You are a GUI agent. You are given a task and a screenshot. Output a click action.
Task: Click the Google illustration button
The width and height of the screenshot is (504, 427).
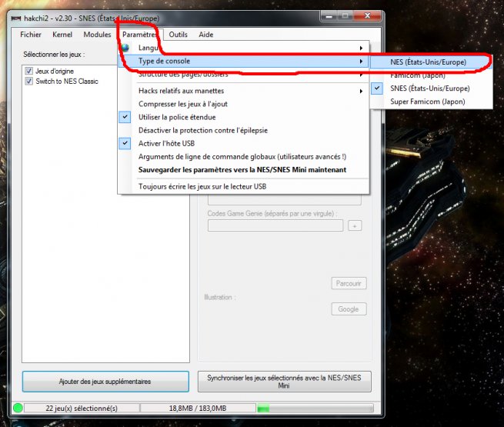(349, 309)
